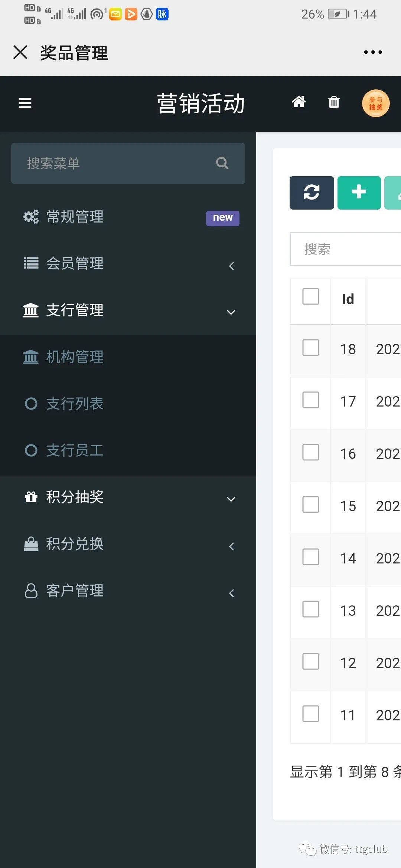Image resolution: width=401 pixels, height=868 pixels.
Task: Collapse the 支行管理 menu
Action: pyautogui.click(x=128, y=310)
